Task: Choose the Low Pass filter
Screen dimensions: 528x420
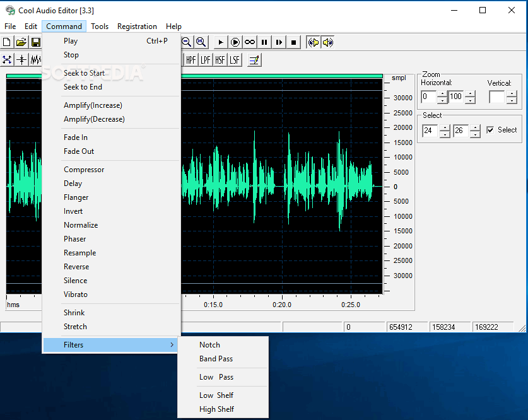Action: (223, 377)
